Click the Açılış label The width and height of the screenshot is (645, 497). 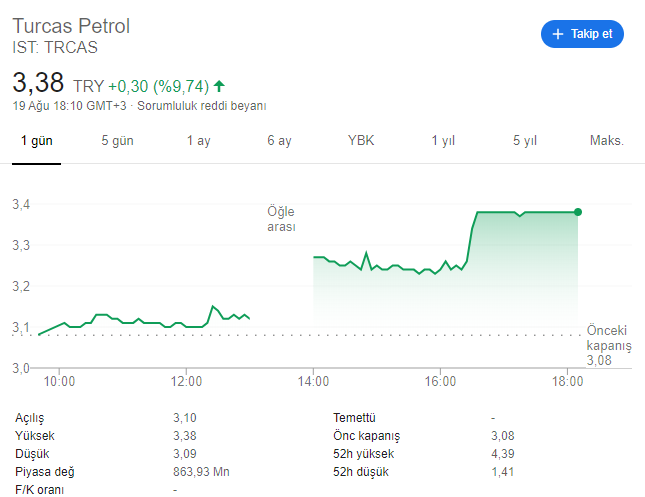pyautogui.click(x=30, y=418)
